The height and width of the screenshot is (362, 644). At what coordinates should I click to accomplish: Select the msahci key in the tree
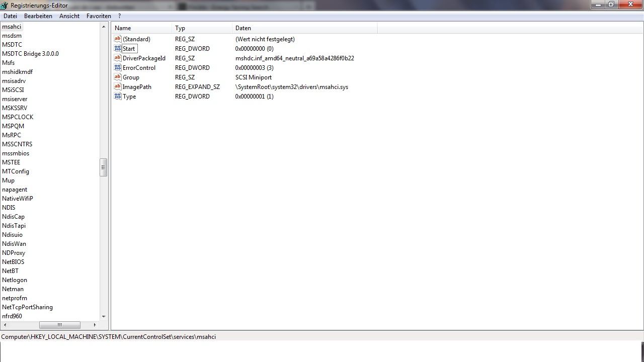click(x=12, y=26)
